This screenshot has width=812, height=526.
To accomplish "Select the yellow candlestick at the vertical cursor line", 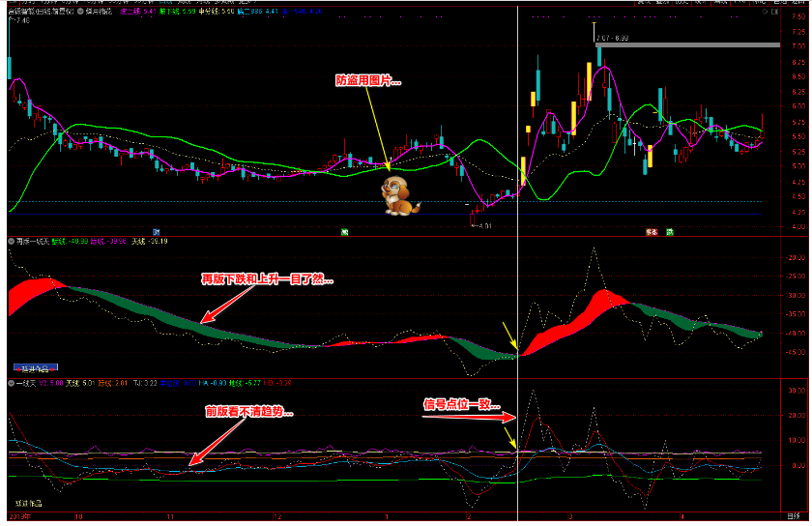I will [523, 170].
